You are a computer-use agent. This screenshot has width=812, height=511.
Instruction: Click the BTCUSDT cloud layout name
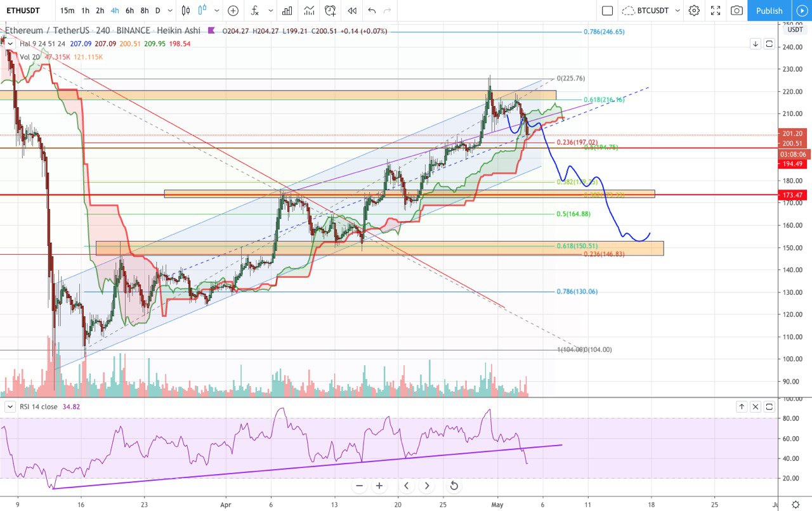653,10
